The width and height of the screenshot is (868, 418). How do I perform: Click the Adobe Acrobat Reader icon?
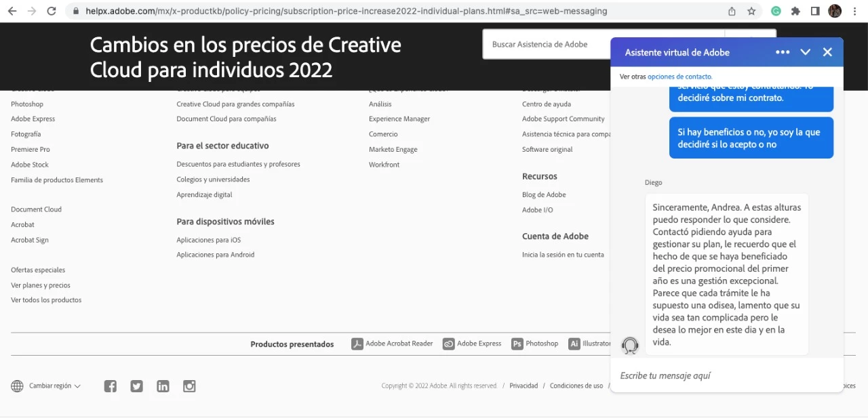tap(357, 343)
